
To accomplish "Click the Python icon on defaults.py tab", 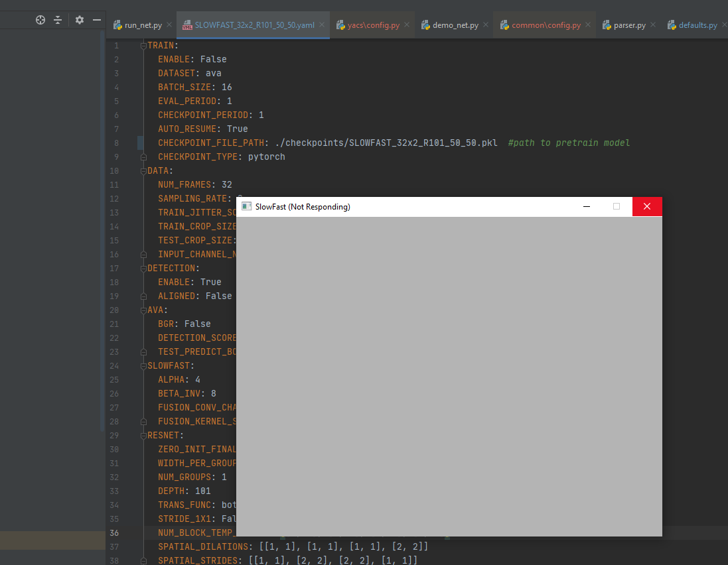I will 670,25.
